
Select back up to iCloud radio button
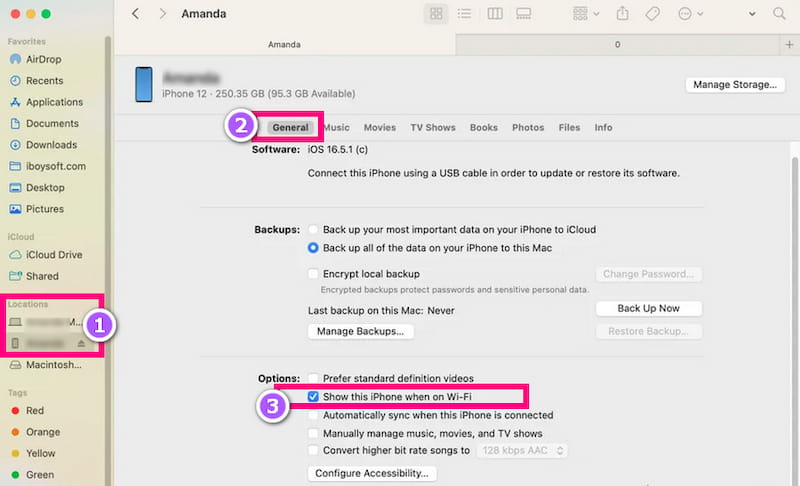coord(313,229)
